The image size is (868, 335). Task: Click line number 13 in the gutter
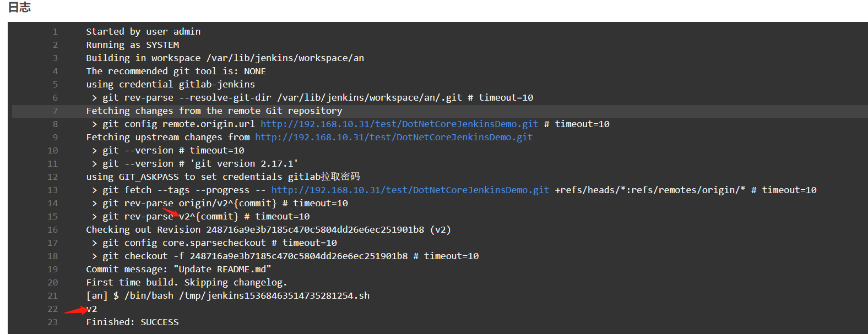52,190
